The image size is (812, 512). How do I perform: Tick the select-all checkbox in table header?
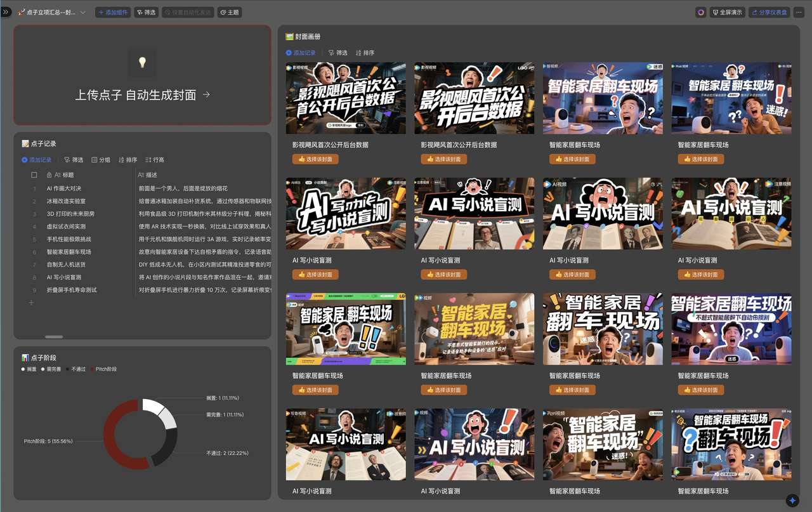tap(34, 175)
